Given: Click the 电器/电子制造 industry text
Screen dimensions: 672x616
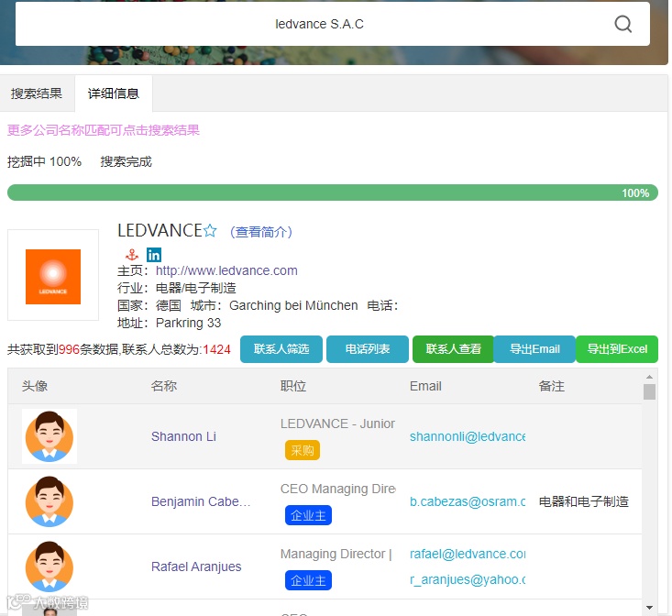Looking at the screenshot, I should [196, 288].
